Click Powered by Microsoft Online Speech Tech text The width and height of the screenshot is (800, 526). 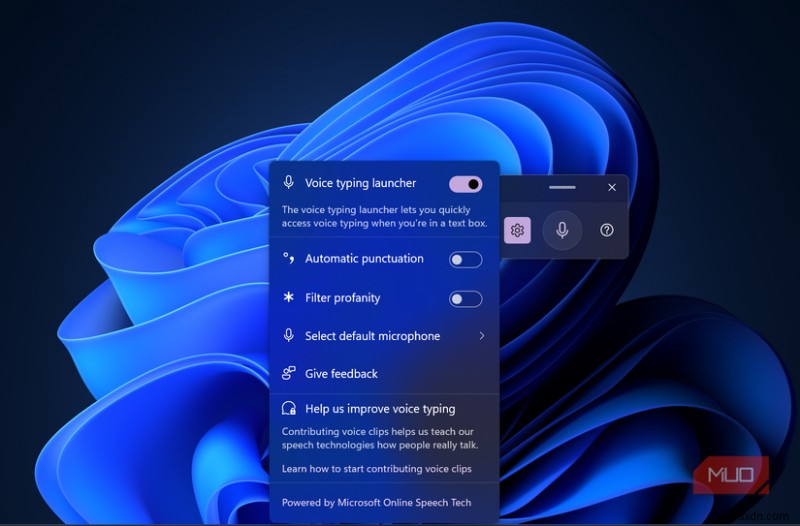(377, 503)
